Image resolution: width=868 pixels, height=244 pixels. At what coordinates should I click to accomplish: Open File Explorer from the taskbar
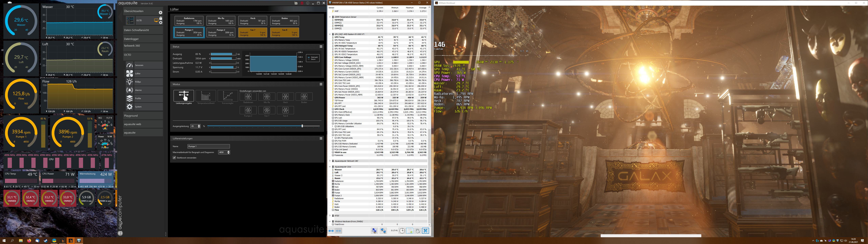pyautogui.click(x=21, y=241)
